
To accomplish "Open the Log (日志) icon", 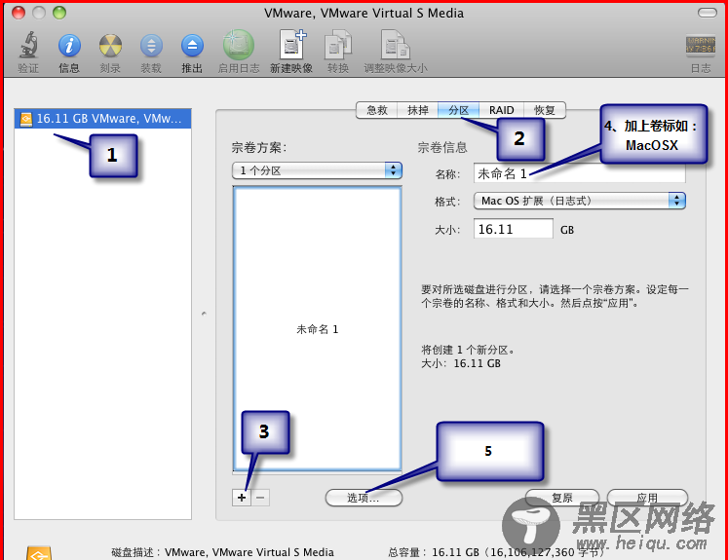I will click(x=701, y=46).
